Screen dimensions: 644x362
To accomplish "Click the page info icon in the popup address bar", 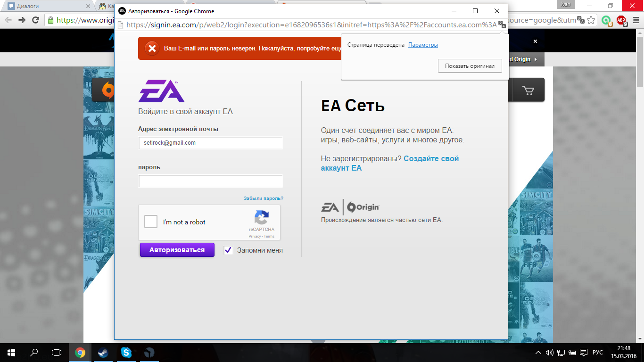I will [120, 25].
